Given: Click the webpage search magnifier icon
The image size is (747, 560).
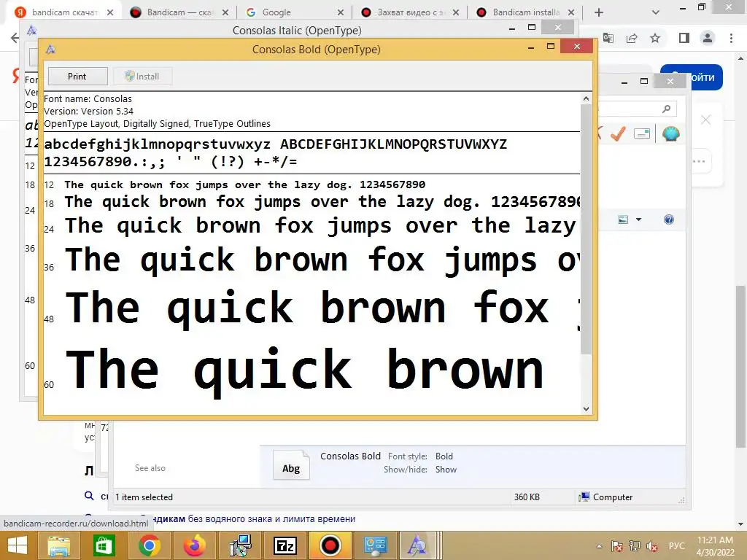Looking at the screenshot, I should click(x=89, y=496).
